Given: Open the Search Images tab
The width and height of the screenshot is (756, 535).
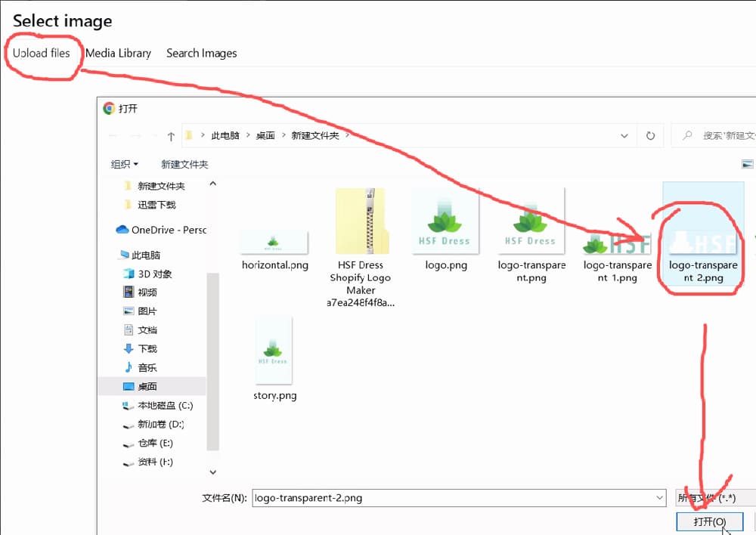Looking at the screenshot, I should (202, 53).
